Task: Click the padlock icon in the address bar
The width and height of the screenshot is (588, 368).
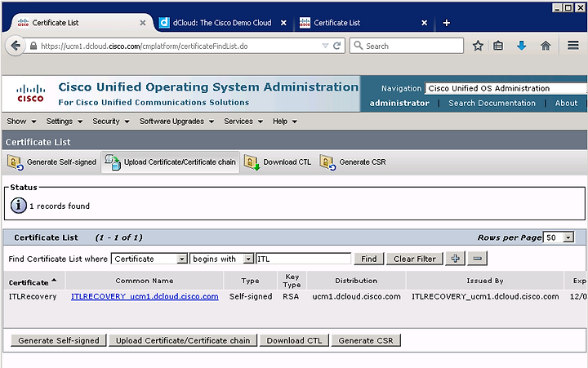Action: pos(33,46)
